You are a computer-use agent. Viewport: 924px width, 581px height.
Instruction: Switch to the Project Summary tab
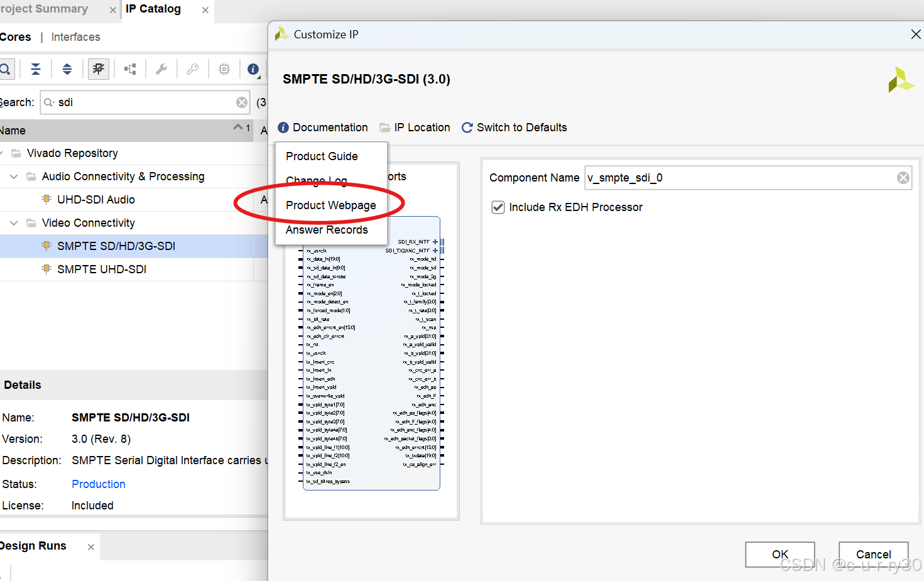pos(44,9)
